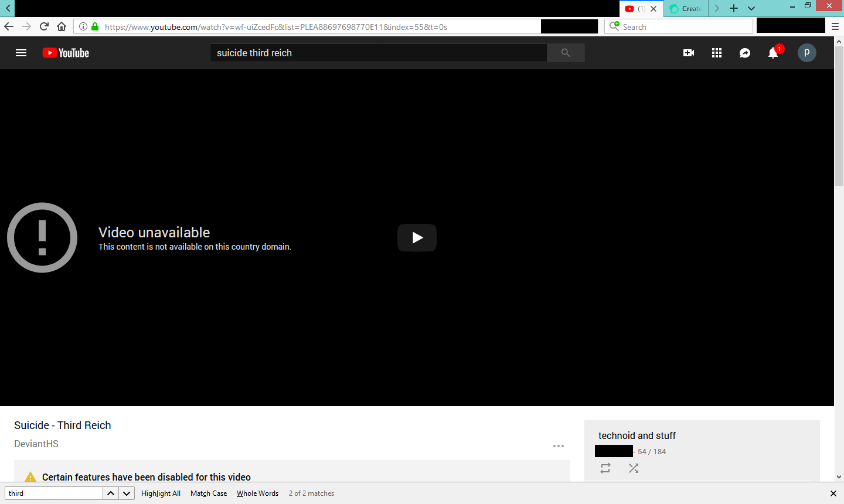Click the yellow warning triangle icon
Screen dimensions: 844x504
[30, 477]
